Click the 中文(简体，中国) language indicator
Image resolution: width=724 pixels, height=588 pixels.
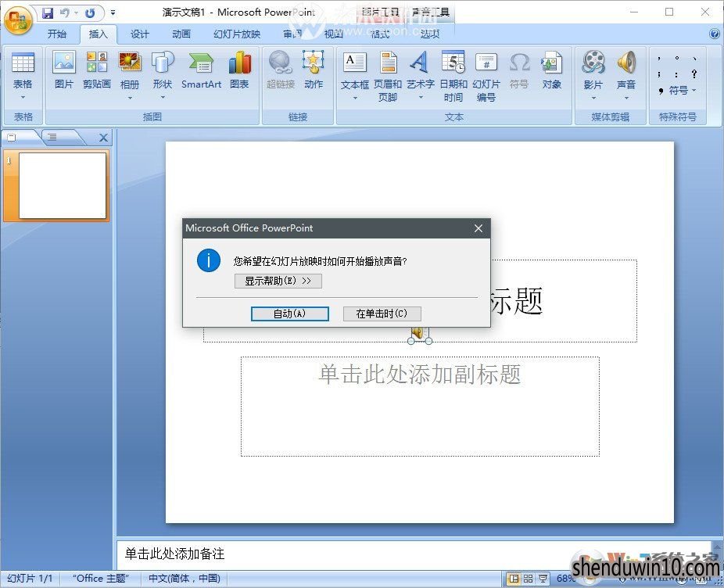click(x=185, y=579)
